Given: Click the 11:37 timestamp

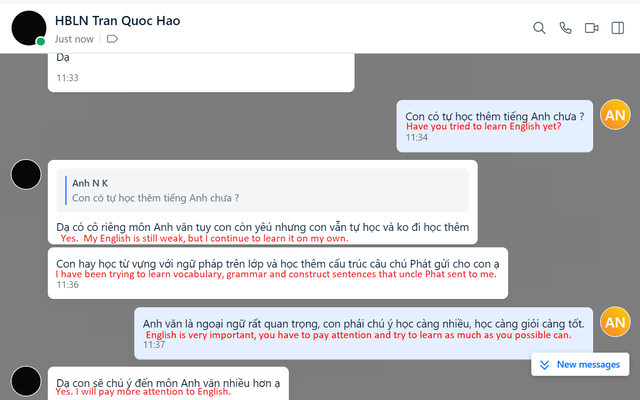Looking at the screenshot, I should (154, 344).
